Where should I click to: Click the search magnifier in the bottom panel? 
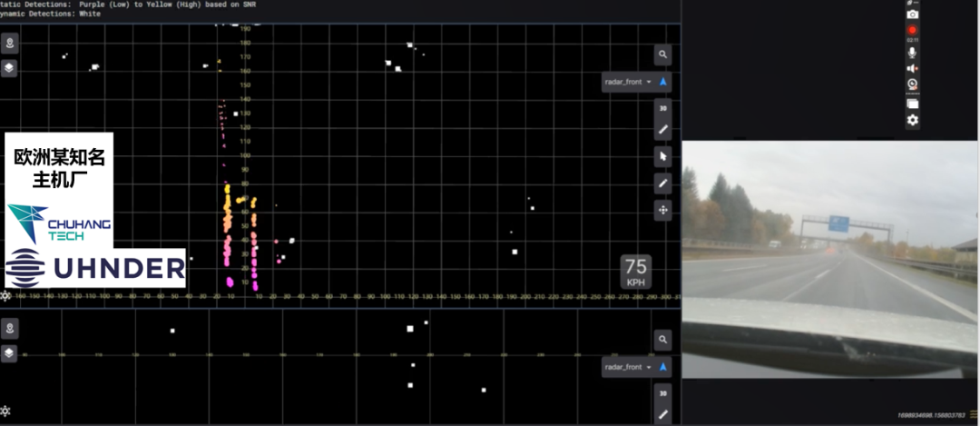[x=663, y=340]
